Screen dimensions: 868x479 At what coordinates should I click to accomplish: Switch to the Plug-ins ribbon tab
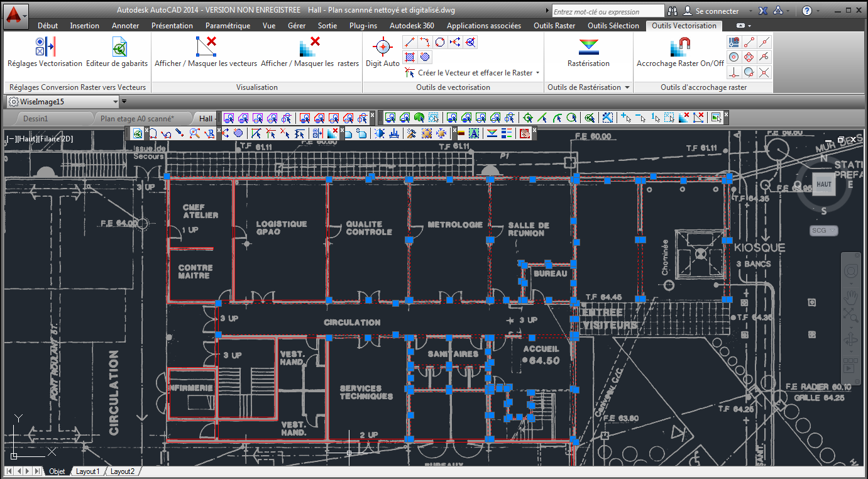tap(363, 26)
